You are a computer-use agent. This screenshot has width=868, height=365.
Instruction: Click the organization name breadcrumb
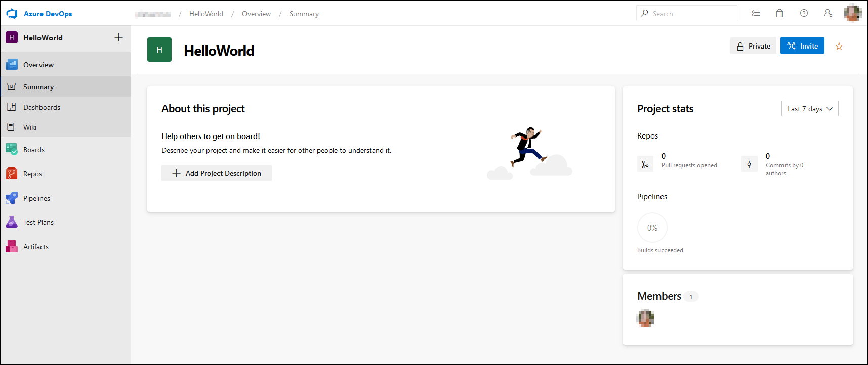pyautogui.click(x=153, y=14)
